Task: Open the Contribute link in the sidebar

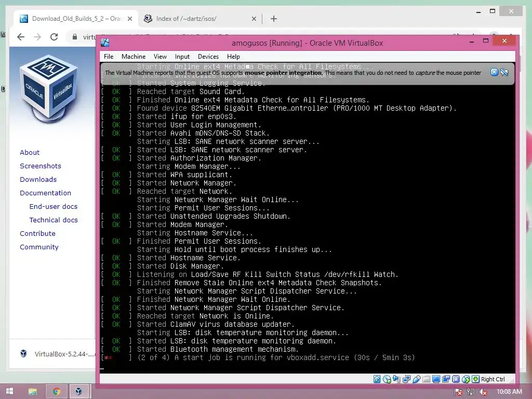Action: tap(37, 234)
